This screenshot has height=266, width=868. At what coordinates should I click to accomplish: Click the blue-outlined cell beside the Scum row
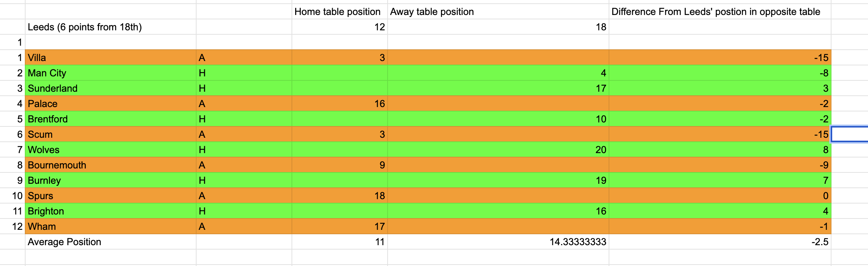click(850, 134)
